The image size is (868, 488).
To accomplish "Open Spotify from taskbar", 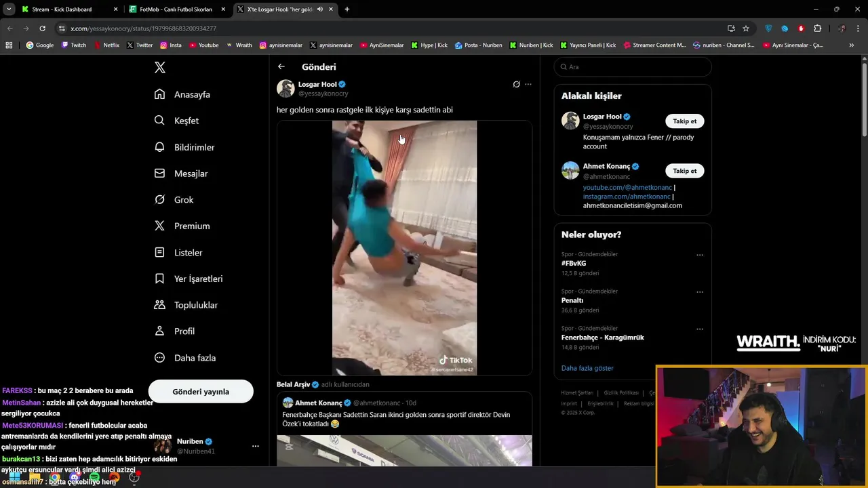I will click(x=94, y=478).
